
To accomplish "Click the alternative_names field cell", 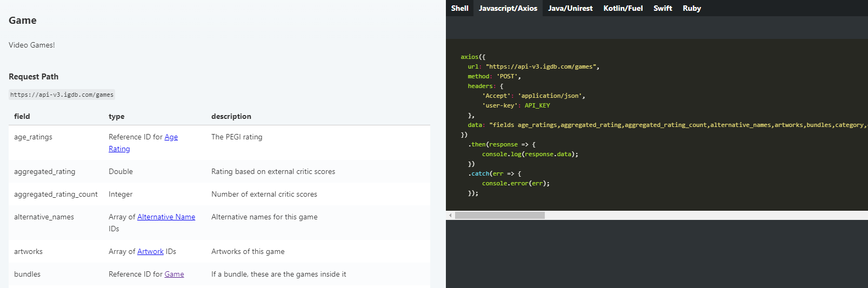I will (x=44, y=217).
